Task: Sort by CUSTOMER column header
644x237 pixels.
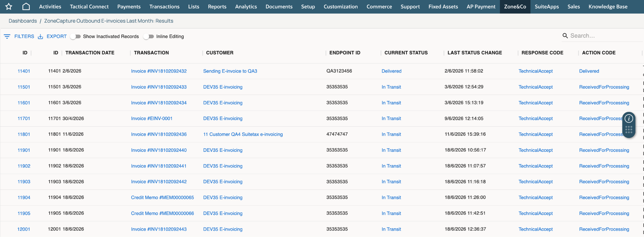Action: (x=220, y=53)
